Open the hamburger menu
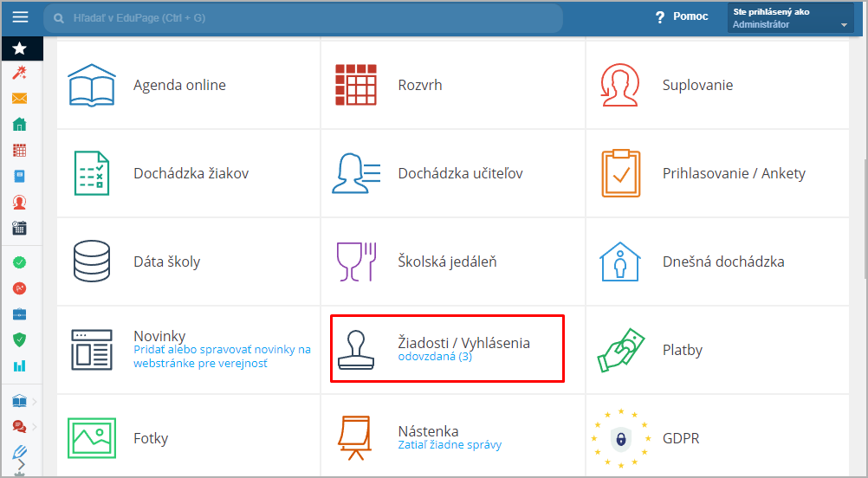868x478 pixels. tap(20, 17)
